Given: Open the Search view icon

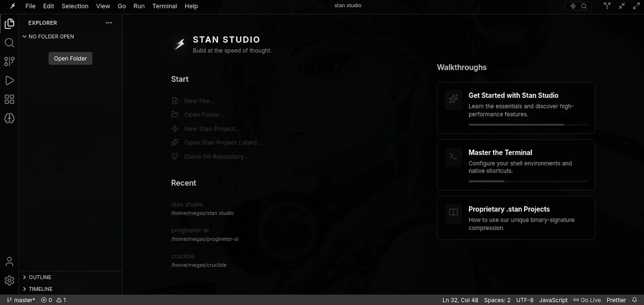Looking at the screenshot, I should pyautogui.click(x=9, y=43).
